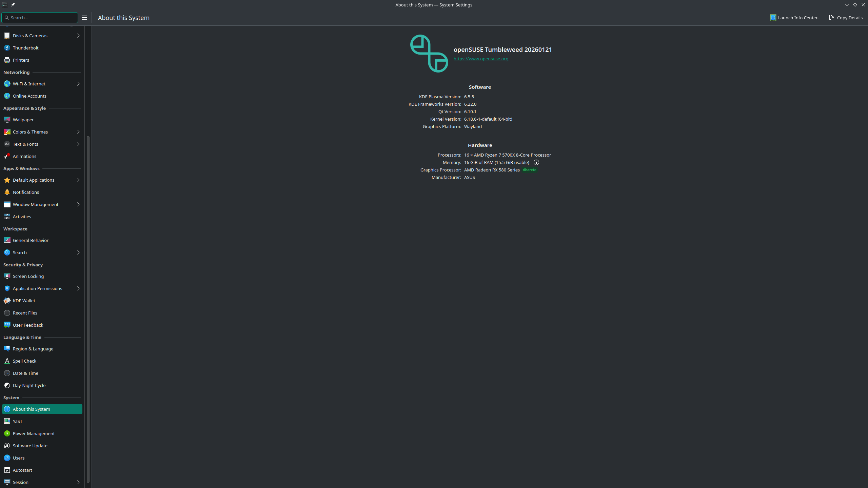The width and height of the screenshot is (868, 488).
Task: Click the Notifications bell icon
Action: click(x=7, y=192)
